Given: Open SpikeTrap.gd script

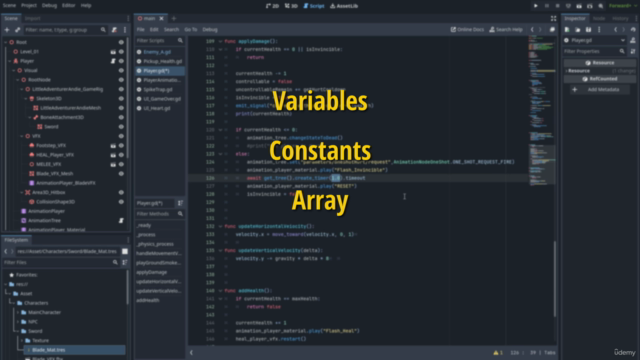Looking at the screenshot, I should click(160, 89).
